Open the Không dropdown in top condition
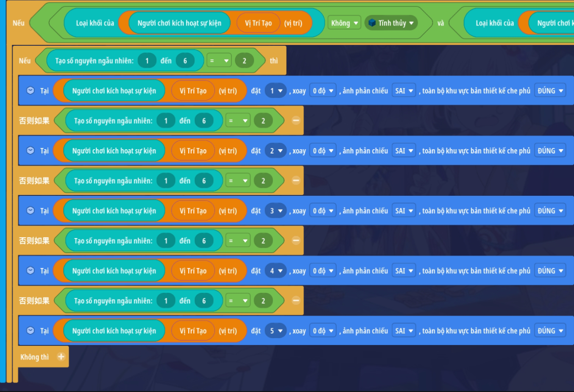Screen dimensions: 574x392 point(344,23)
